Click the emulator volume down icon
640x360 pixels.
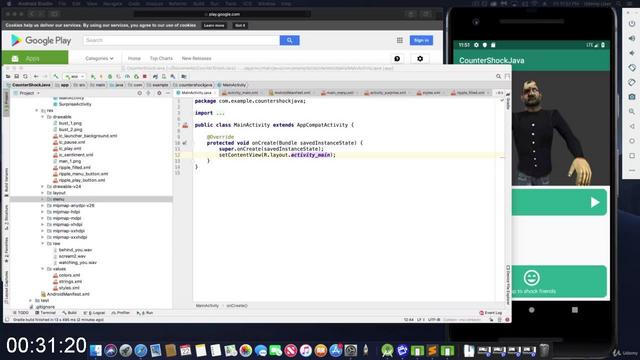(x=632, y=53)
